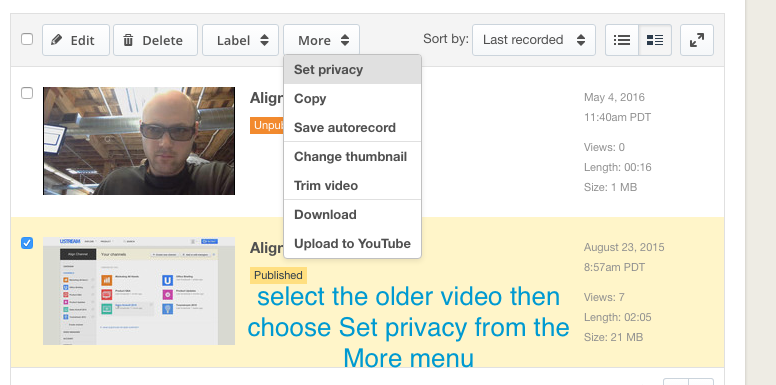Screen dimensions: 776x385
Task: Switch to compact list view icon
Action: (622, 40)
